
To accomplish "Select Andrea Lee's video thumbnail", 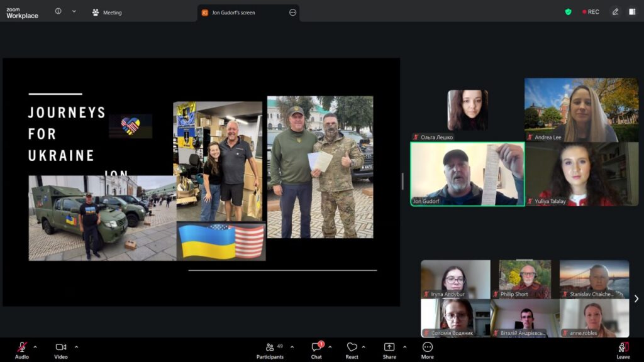I will pyautogui.click(x=581, y=110).
